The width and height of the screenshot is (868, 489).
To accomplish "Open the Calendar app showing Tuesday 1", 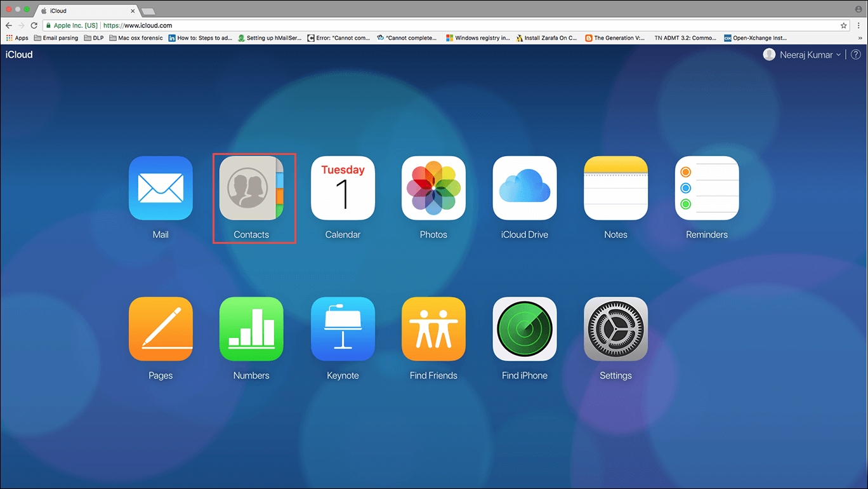I will click(343, 188).
